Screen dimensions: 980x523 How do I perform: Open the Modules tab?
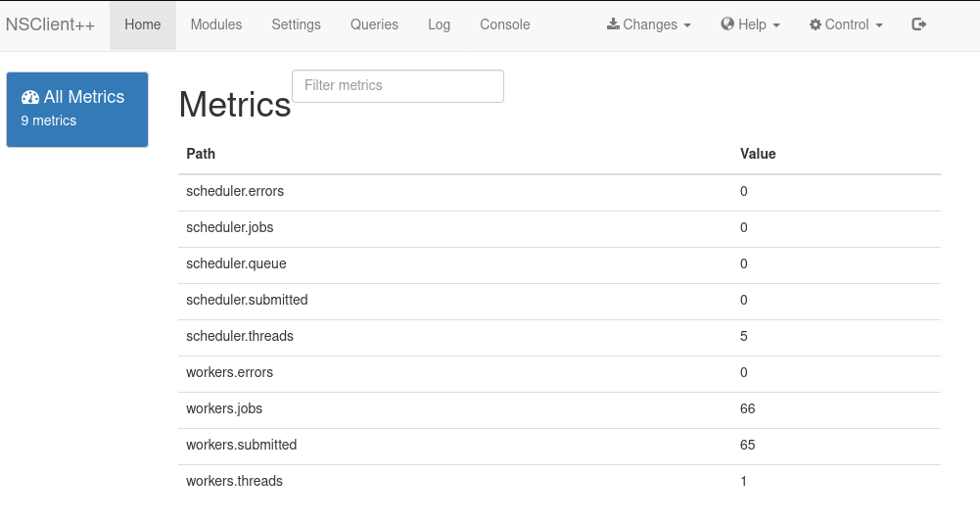tap(216, 24)
